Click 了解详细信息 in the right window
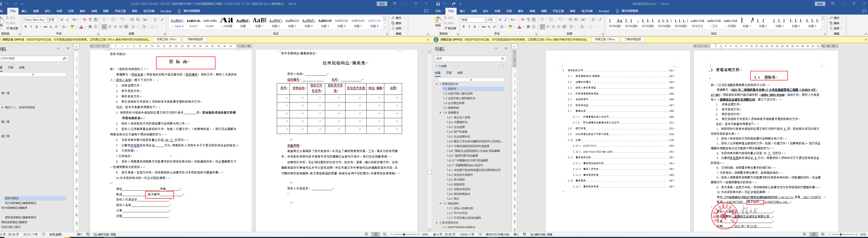Image resolution: width=868 pixels, height=238 pixels. [x=633, y=39]
